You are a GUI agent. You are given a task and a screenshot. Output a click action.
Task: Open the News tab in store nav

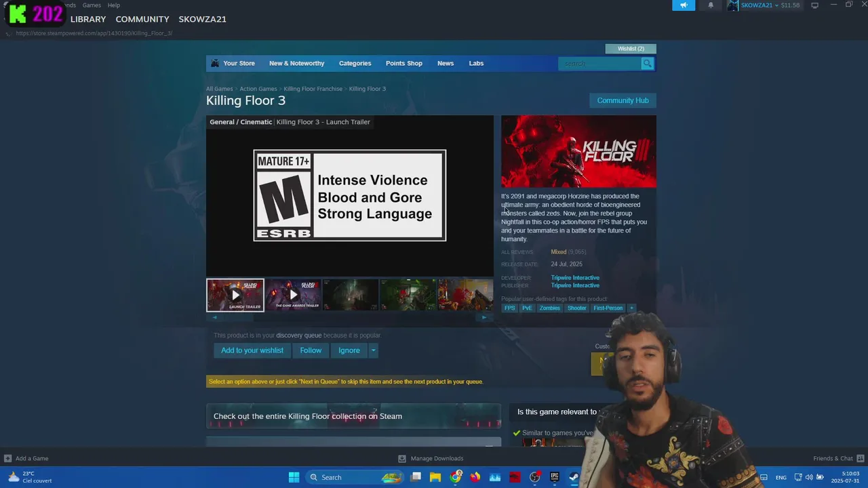pos(446,64)
